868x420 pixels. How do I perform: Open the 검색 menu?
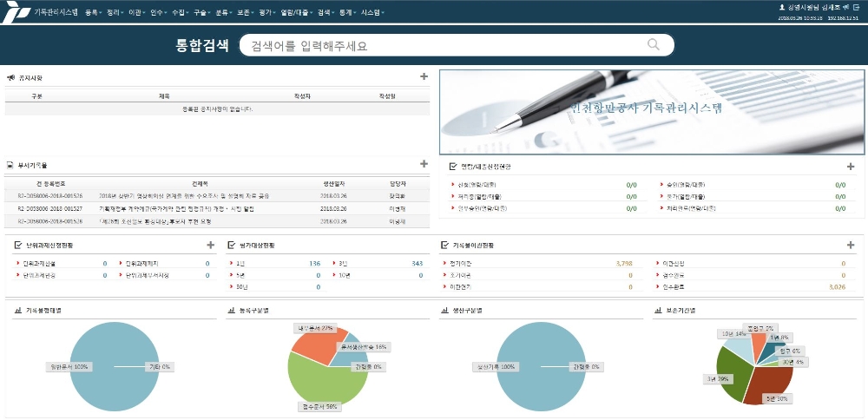coord(326,12)
